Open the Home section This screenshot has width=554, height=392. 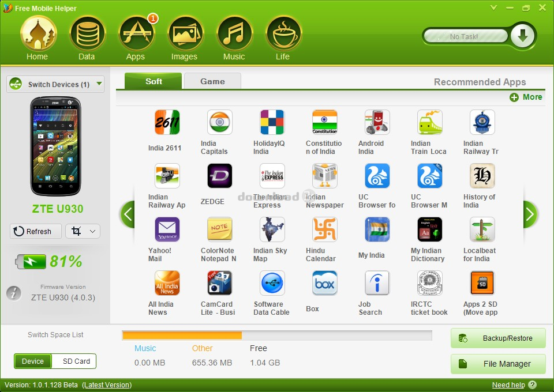pyautogui.click(x=38, y=34)
